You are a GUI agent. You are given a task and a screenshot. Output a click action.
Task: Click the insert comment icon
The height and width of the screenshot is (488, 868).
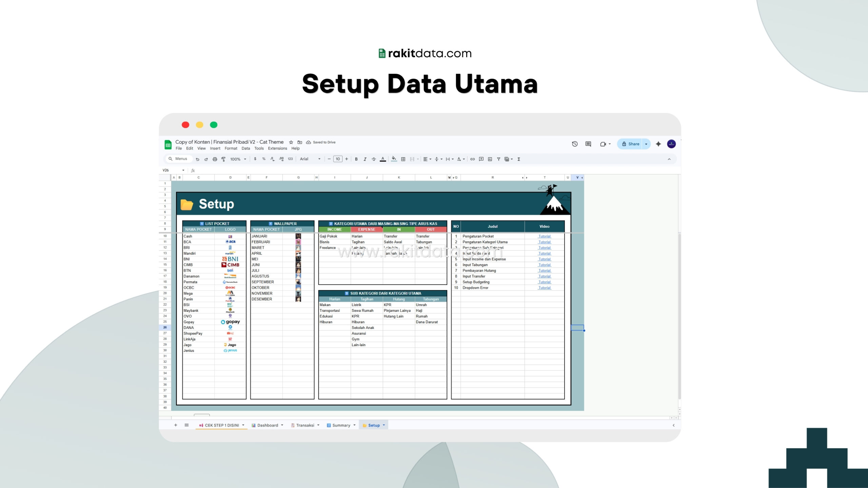tap(481, 159)
